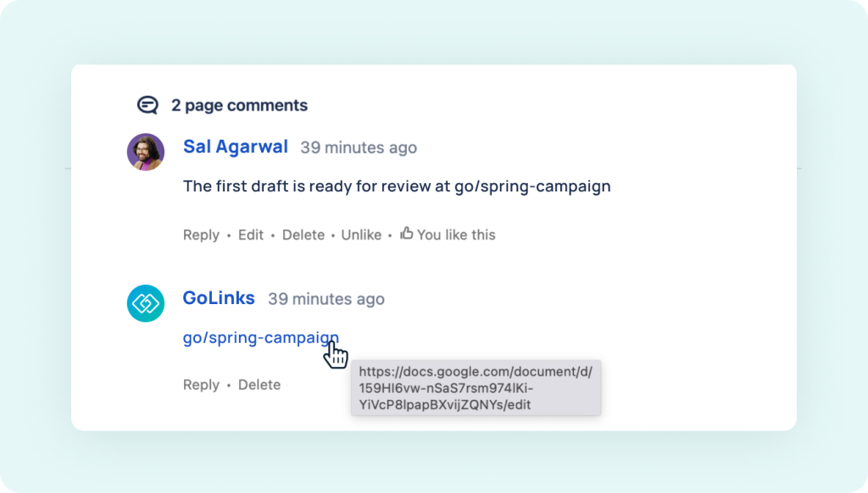Reply to Sal Agarwal's comment

tap(201, 235)
